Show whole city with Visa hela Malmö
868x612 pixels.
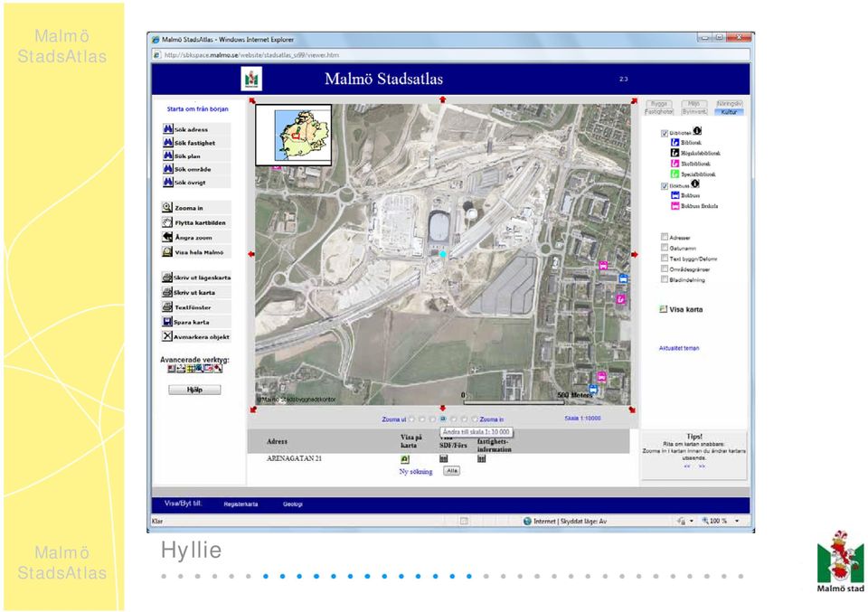tap(196, 252)
